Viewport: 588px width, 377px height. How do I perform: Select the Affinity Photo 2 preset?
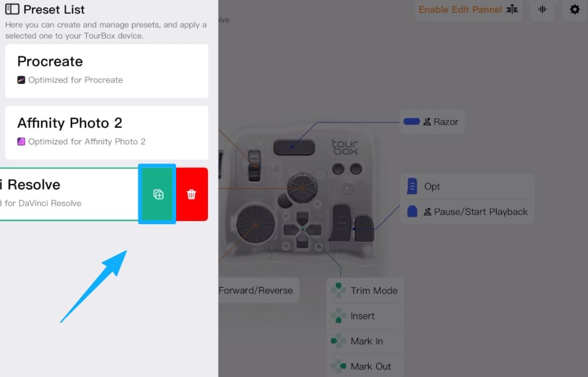107,132
